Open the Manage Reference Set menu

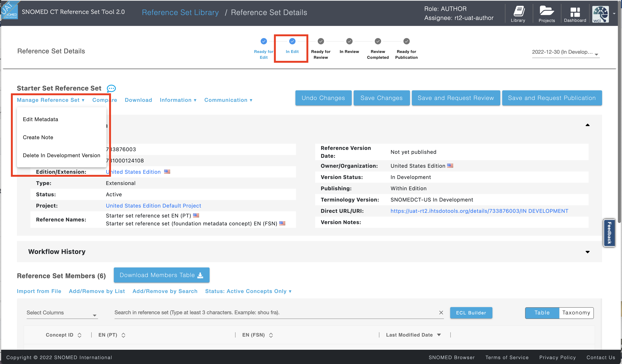tap(51, 100)
